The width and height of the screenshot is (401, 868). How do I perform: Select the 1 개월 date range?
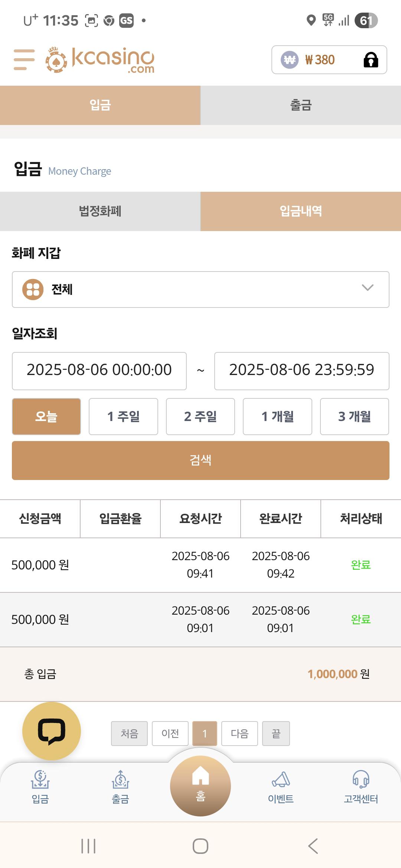coord(277,417)
